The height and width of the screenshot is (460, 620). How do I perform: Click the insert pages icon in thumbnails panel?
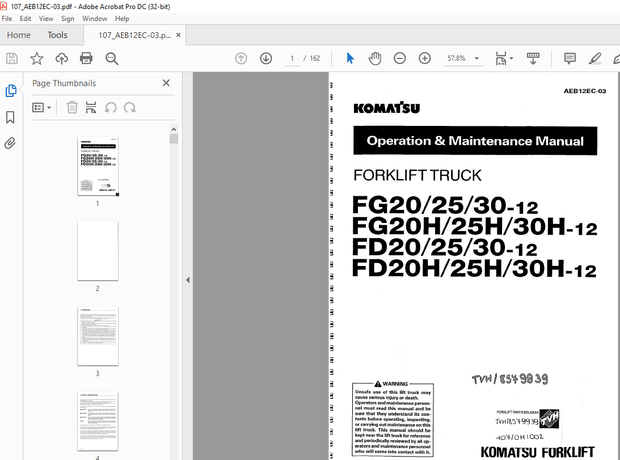[91, 107]
